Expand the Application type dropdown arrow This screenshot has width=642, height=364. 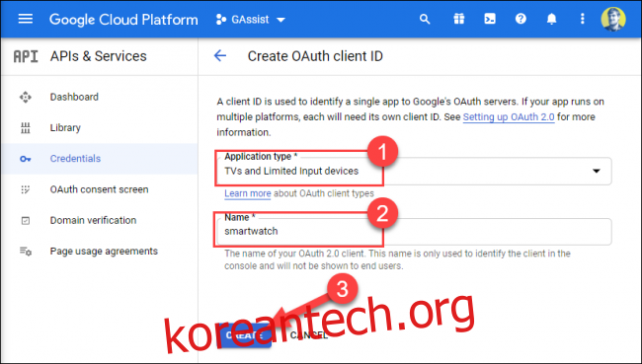click(597, 171)
